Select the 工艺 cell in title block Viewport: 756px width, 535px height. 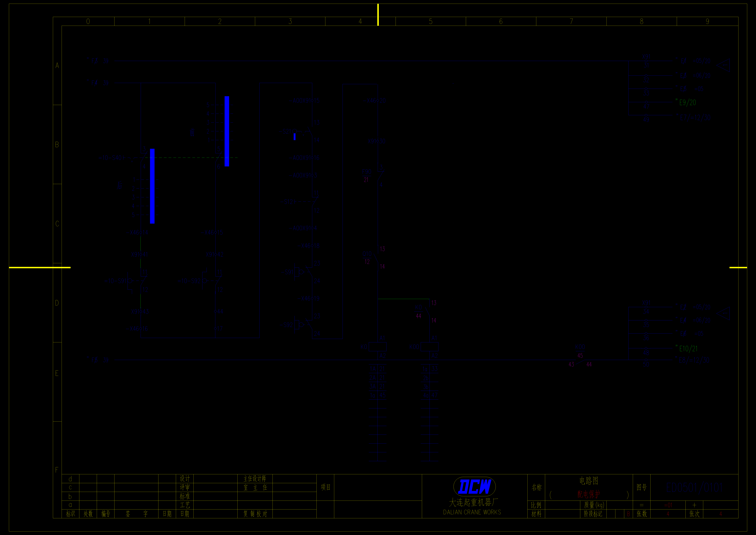coord(185,505)
